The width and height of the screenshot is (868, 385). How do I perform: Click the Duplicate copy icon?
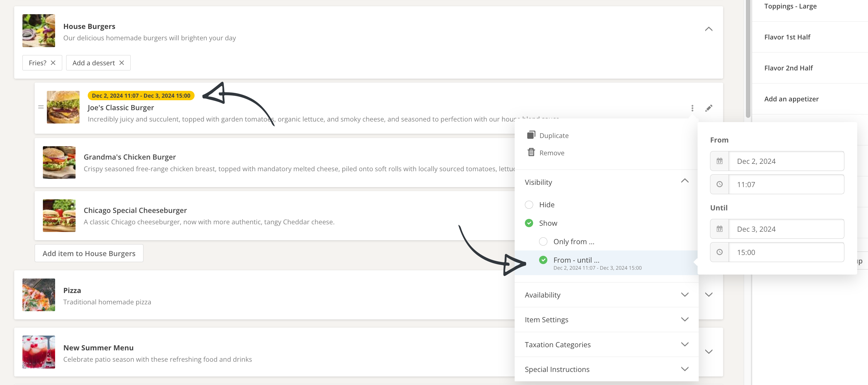tap(531, 135)
